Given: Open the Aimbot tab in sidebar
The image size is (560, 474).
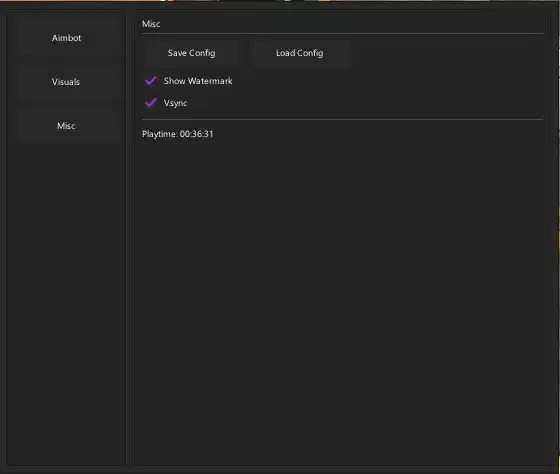Looking at the screenshot, I should pyautogui.click(x=66, y=38).
